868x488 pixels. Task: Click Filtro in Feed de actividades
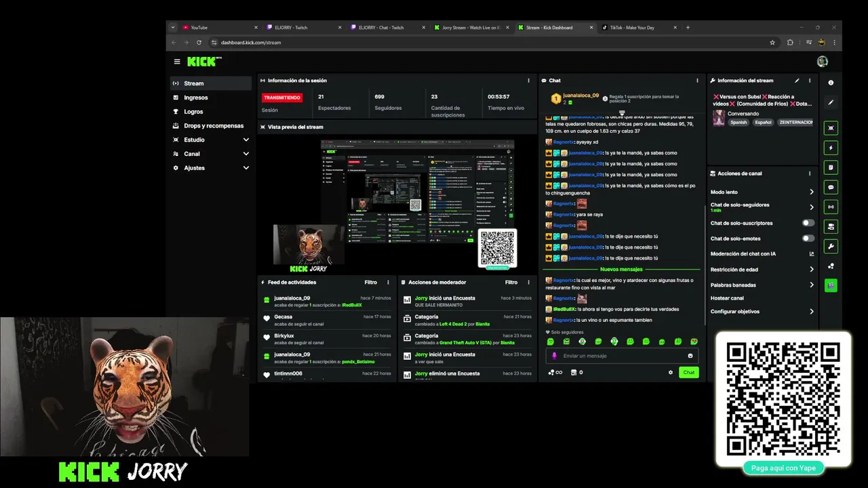(371, 282)
